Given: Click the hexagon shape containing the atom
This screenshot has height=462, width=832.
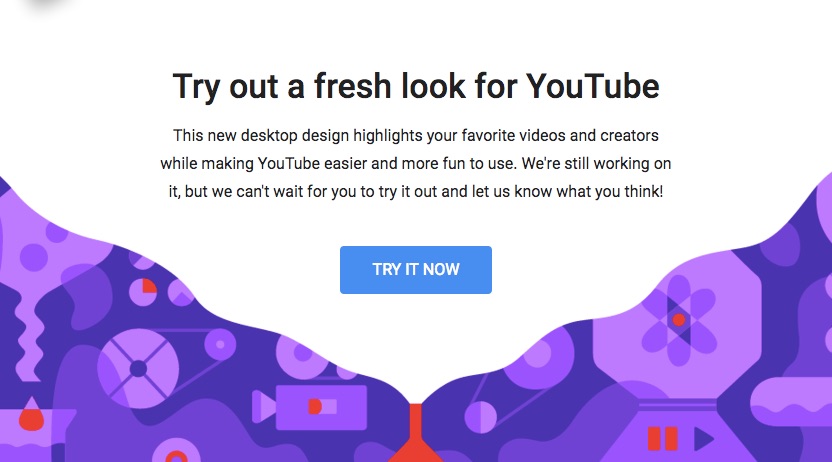Looking at the screenshot, I should coord(677,325).
